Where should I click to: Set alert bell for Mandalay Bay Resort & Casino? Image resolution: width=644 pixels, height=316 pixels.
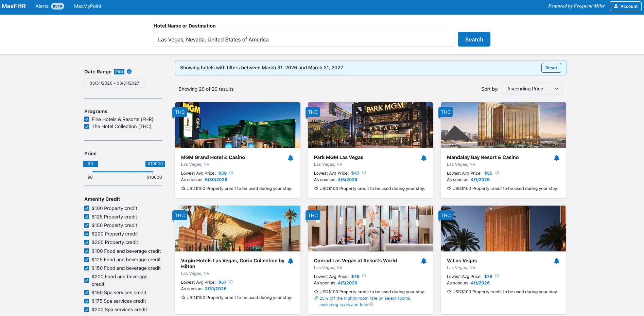[556, 158]
